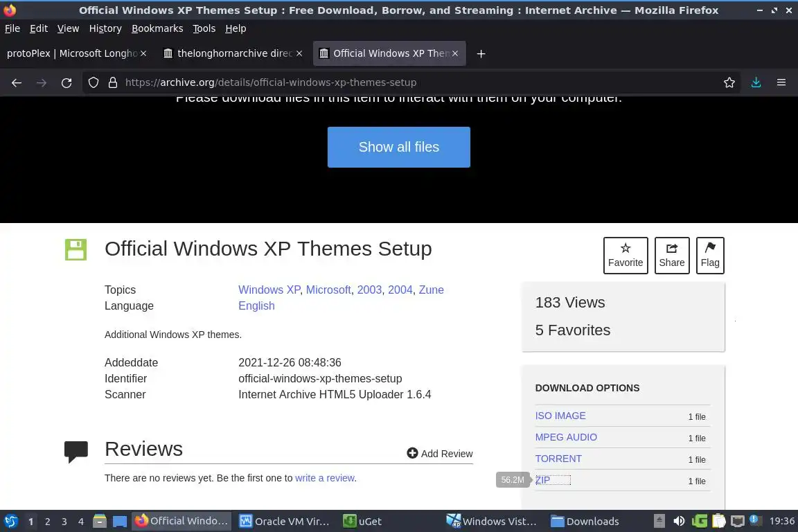This screenshot has width=798, height=532.
Task: Add a review via Add Review
Action: click(440, 453)
